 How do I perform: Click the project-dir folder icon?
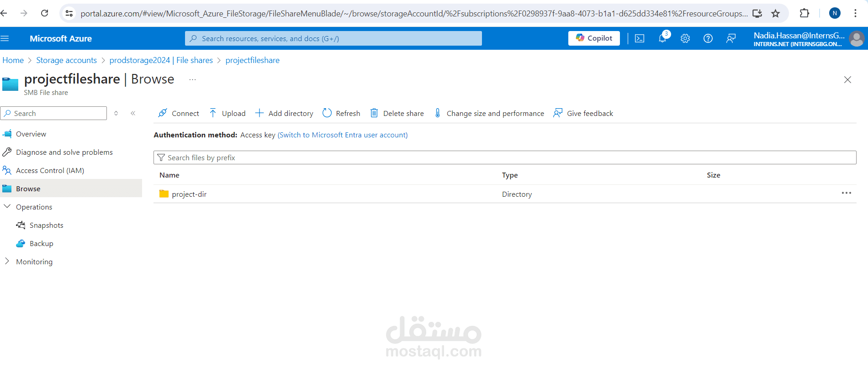click(164, 194)
